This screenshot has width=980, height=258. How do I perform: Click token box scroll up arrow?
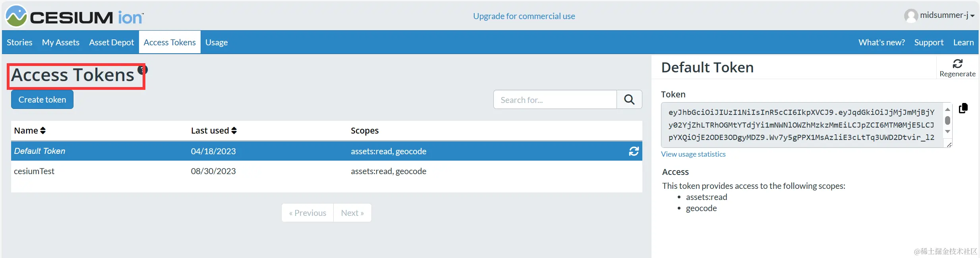947,109
